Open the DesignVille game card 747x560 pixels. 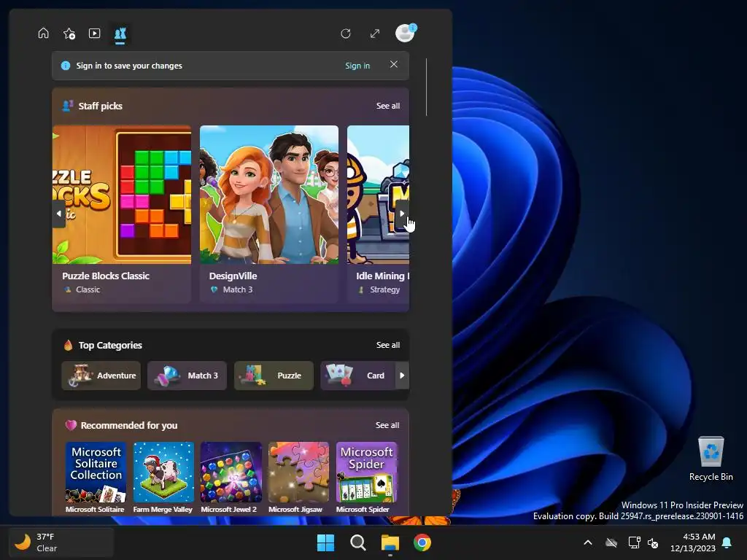click(269, 214)
